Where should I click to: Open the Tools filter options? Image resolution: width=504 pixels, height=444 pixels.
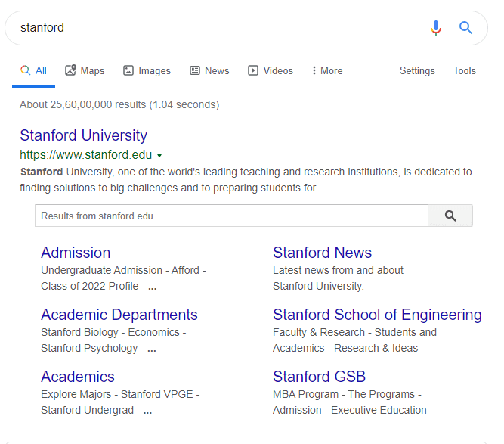pyautogui.click(x=464, y=70)
